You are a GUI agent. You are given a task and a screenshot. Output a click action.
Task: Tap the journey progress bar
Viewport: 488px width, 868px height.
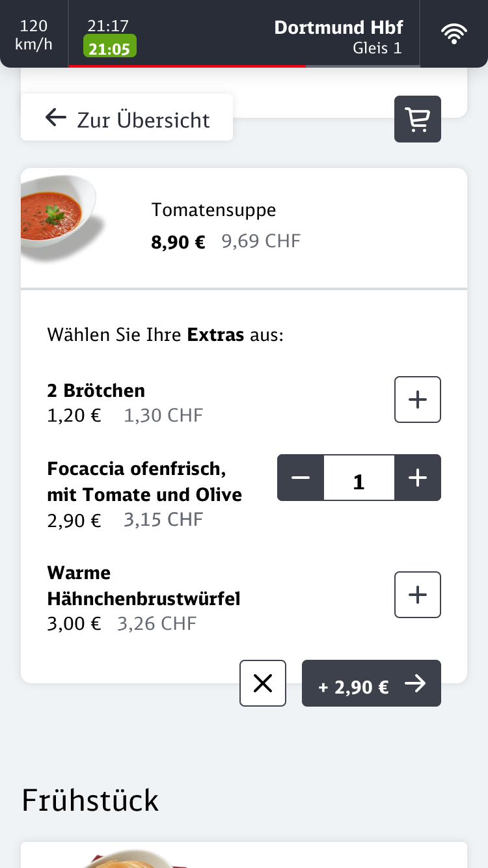pos(244,66)
